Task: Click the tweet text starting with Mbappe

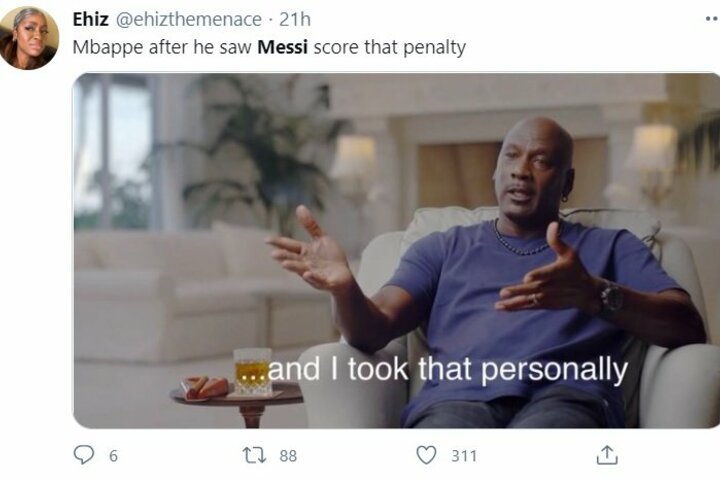Action: 269,47
